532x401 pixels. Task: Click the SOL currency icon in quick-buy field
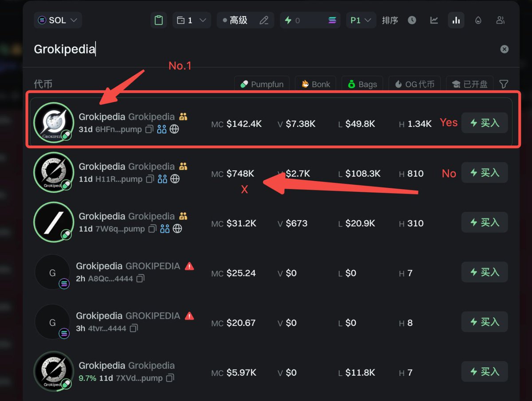[x=332, y=20]
